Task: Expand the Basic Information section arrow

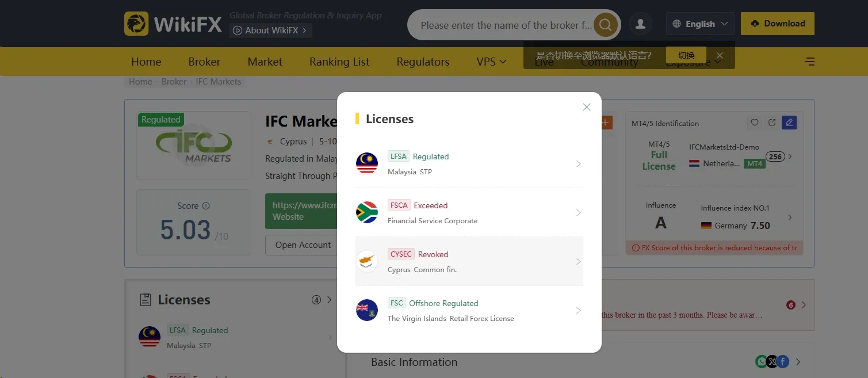Action: pyautogui.click(x=798, y=362)
